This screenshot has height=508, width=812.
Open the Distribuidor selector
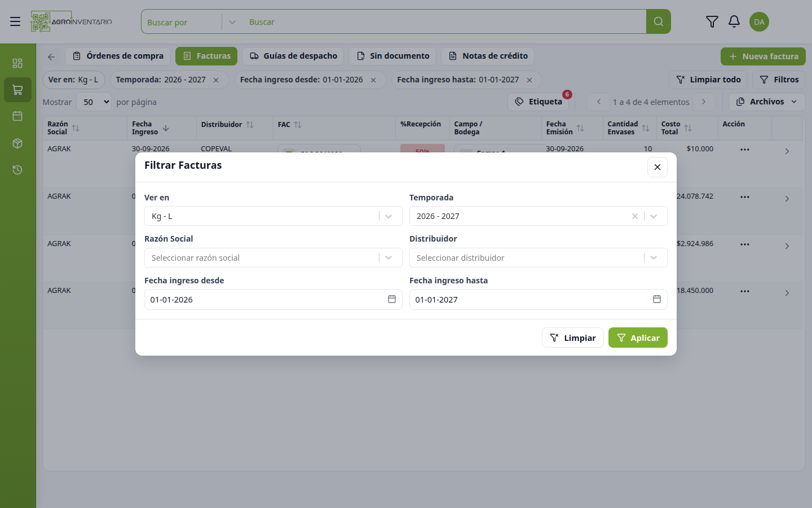click(x=539, y=258)
